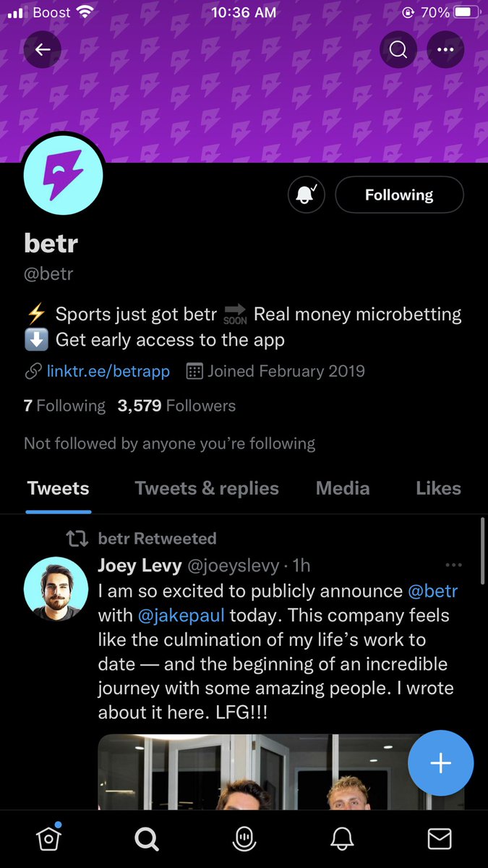Open Messages envelope icon

point(440,839)
